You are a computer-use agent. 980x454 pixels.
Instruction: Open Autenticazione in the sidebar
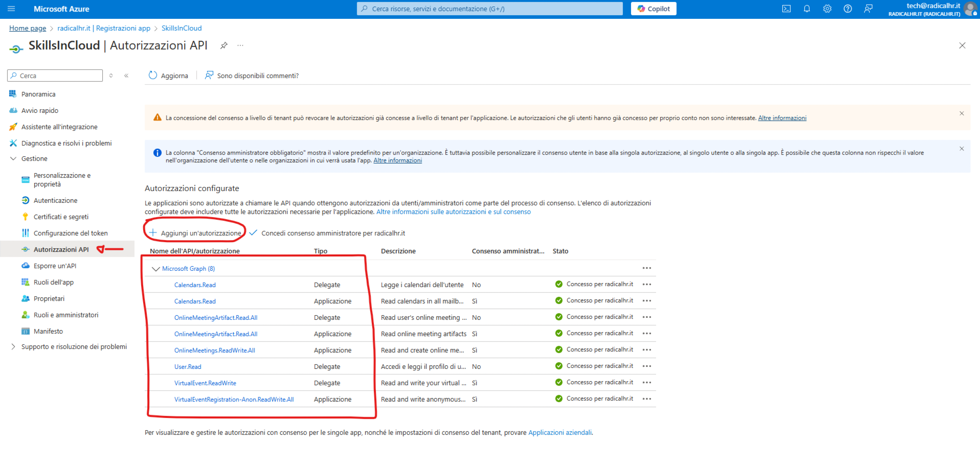pos(55,200)
